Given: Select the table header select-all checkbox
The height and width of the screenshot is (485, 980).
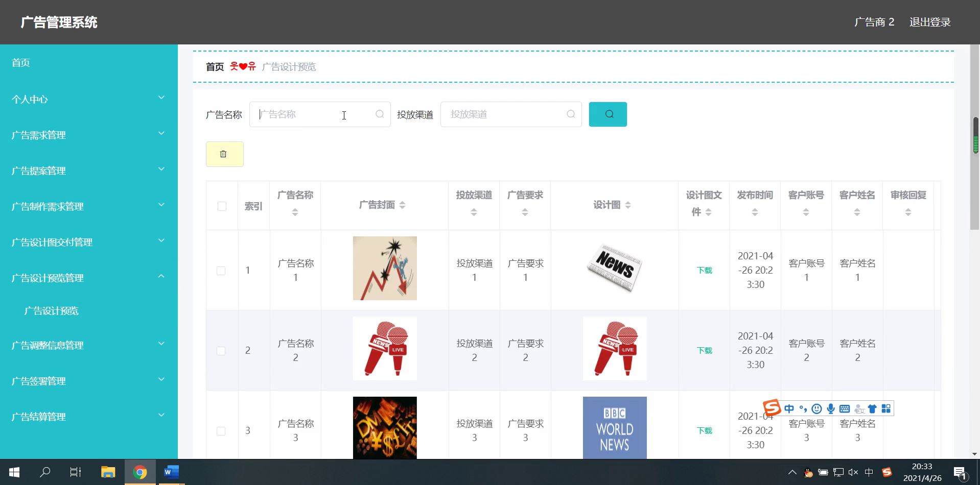Looking at the screenshot, I should [x=221, y=205].
